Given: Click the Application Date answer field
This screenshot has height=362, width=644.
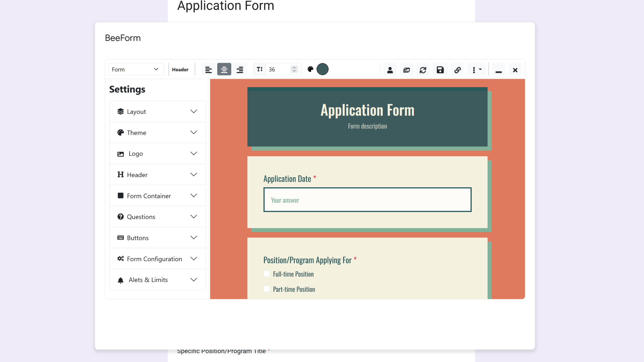Looking at the screenshot, I should (367, 200).
